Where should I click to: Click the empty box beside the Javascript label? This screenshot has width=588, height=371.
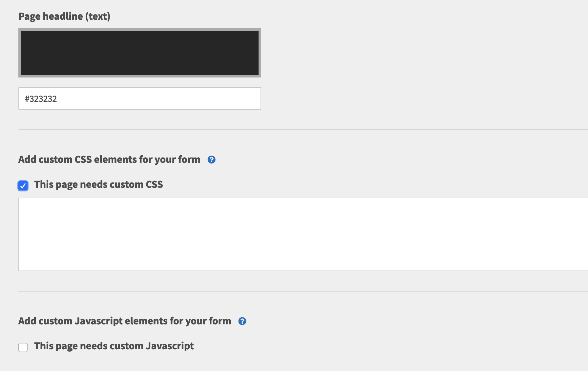click(23, 347)
